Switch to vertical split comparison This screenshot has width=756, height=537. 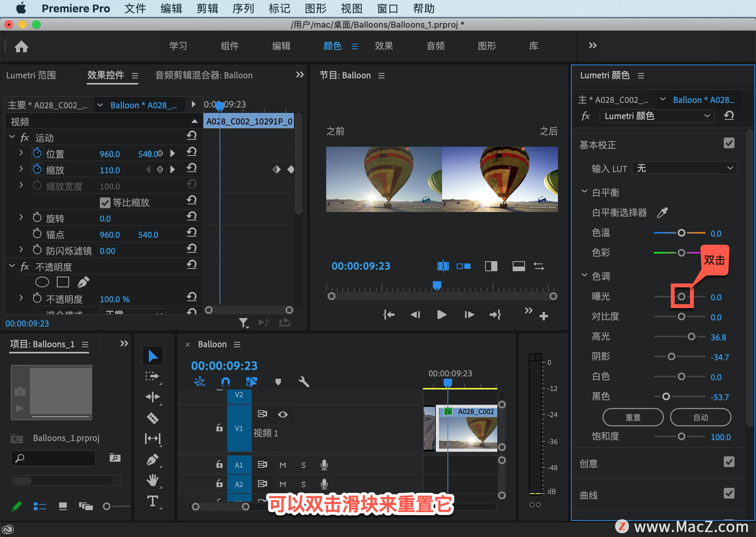pos(491,266)
